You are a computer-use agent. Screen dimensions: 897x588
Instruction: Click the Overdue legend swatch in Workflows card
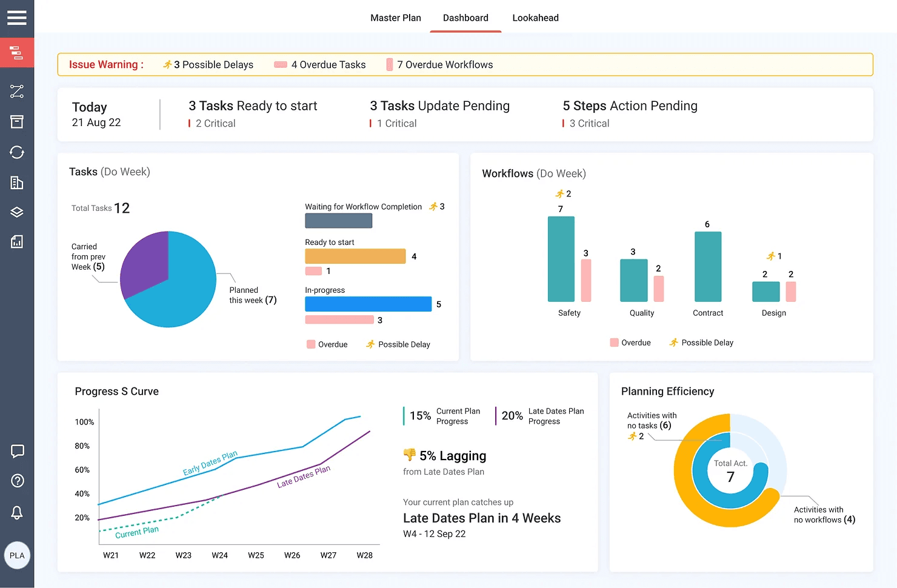(x=614, y=342)
